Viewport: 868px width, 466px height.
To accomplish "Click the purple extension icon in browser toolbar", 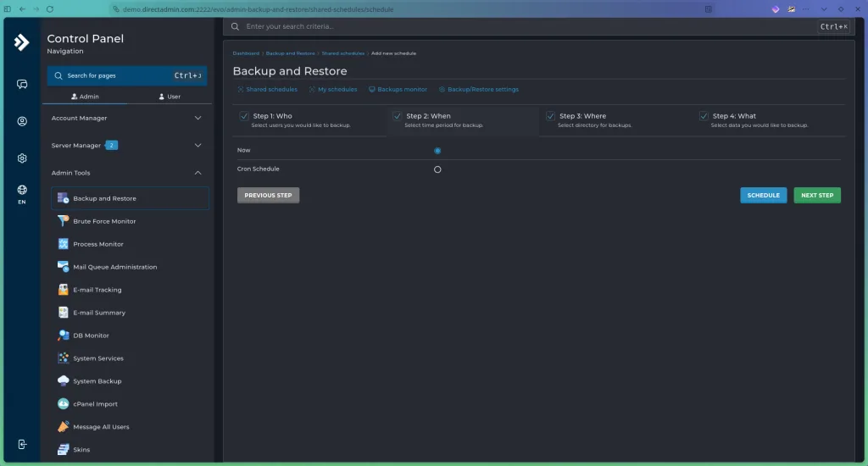I will pos(776,8).
